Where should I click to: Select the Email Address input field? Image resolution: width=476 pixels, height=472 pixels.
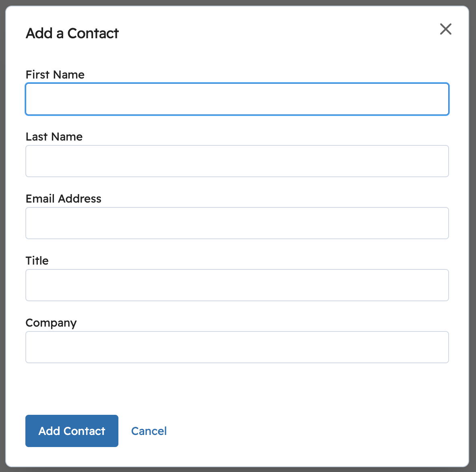pyautogui.click(x=237, y=223)
